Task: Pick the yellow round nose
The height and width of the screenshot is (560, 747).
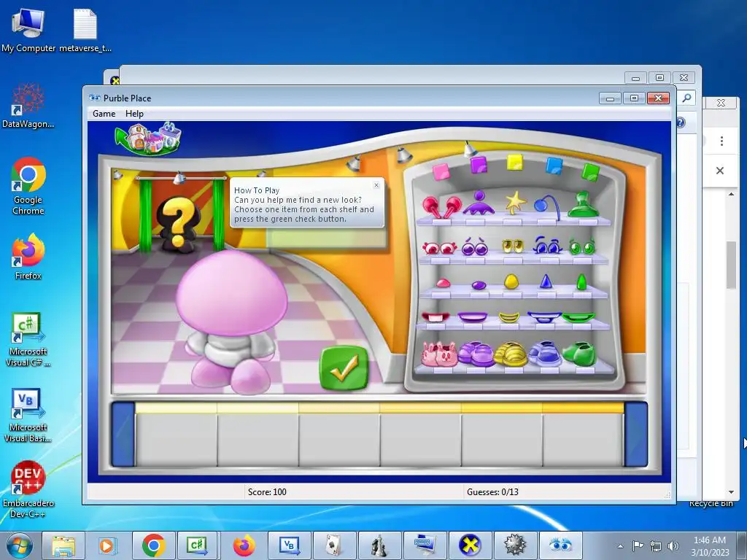Action: [x=511, y=281]
